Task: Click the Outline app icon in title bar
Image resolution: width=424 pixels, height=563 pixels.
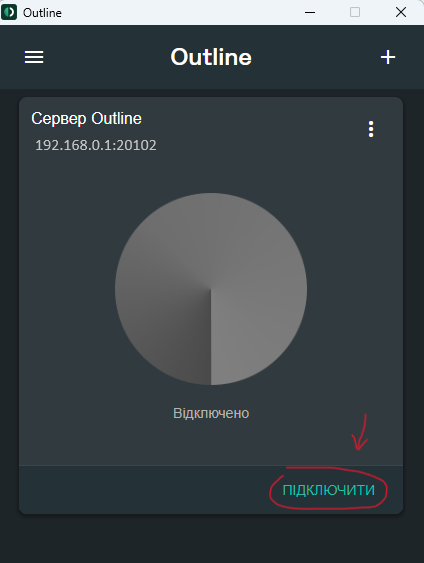Action: pyautogui.click(x=9, y=12)
